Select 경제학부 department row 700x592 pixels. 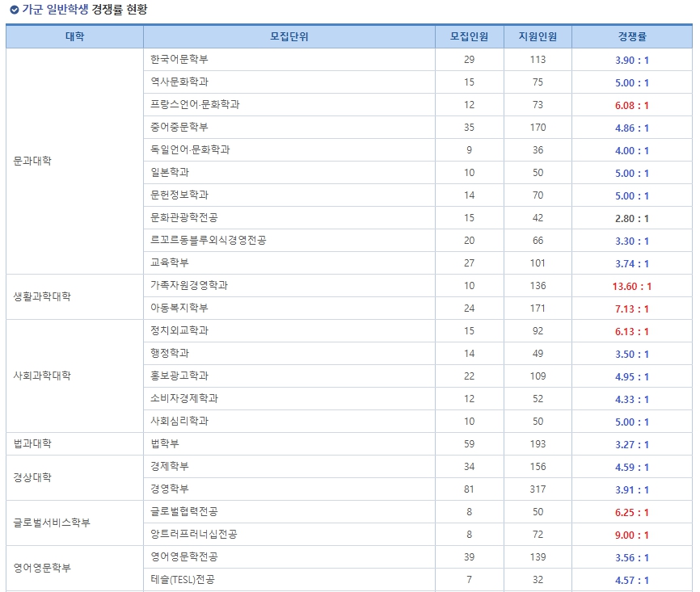point(418,467)
